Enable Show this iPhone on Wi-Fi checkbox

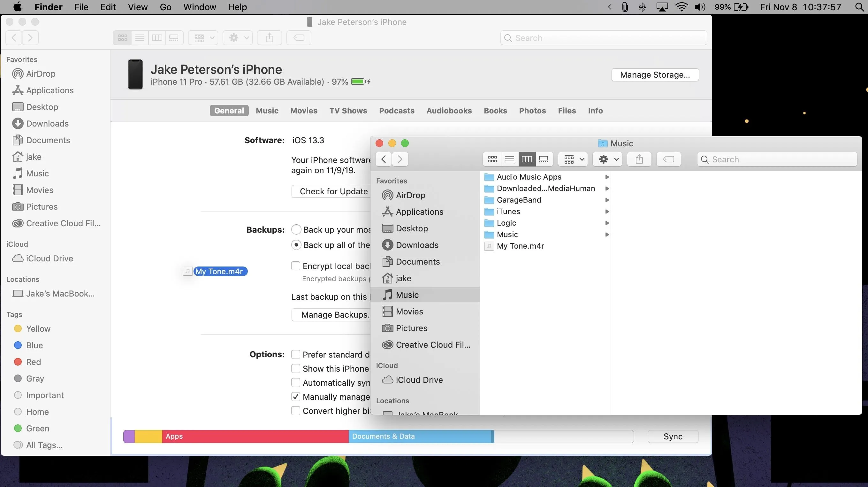[295, 369]
